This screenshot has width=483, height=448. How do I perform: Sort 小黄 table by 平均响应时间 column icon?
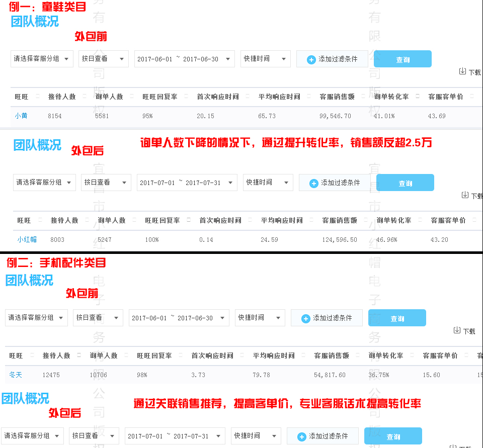click(309, 97)
